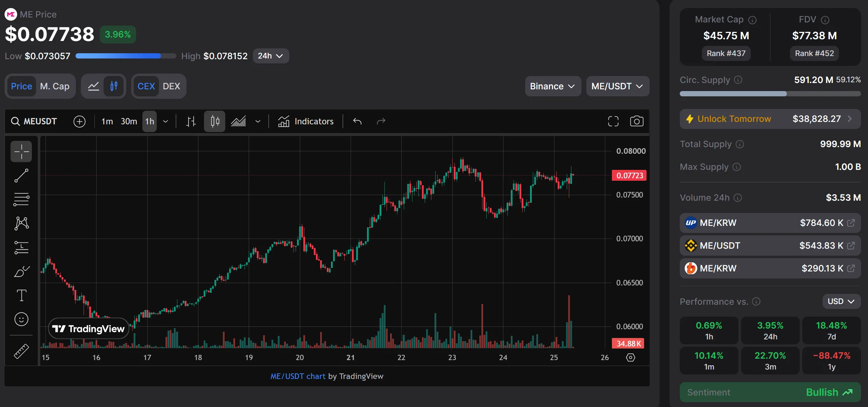Select the trend line drawing tool

(21, 175)
